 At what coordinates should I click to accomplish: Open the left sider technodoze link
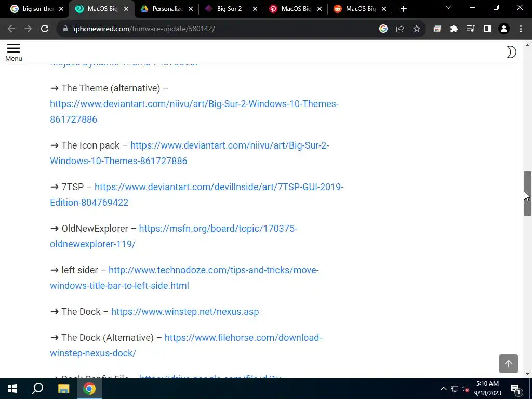pyautogui.click(x=184, y=278)
